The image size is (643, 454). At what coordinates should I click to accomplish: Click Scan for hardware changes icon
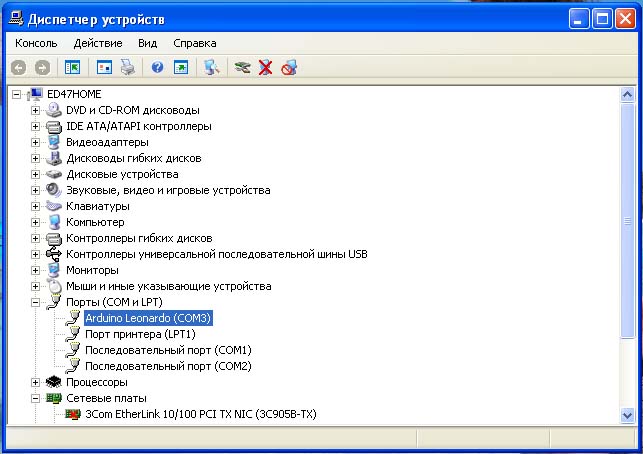[x=211, y=67]
